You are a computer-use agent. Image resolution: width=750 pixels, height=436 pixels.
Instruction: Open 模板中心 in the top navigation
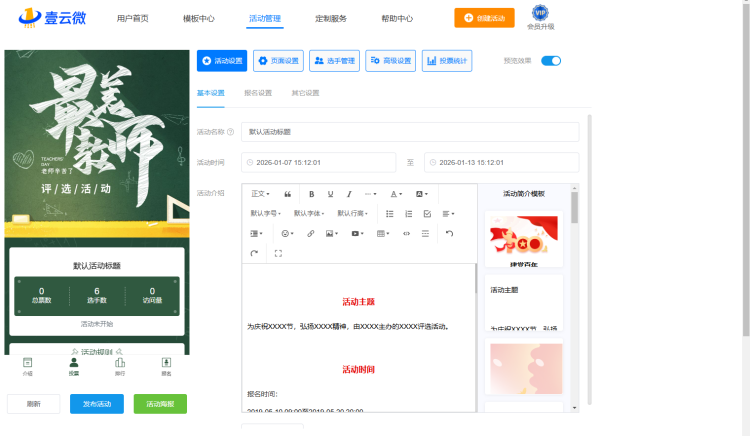[x=198, y=18]
